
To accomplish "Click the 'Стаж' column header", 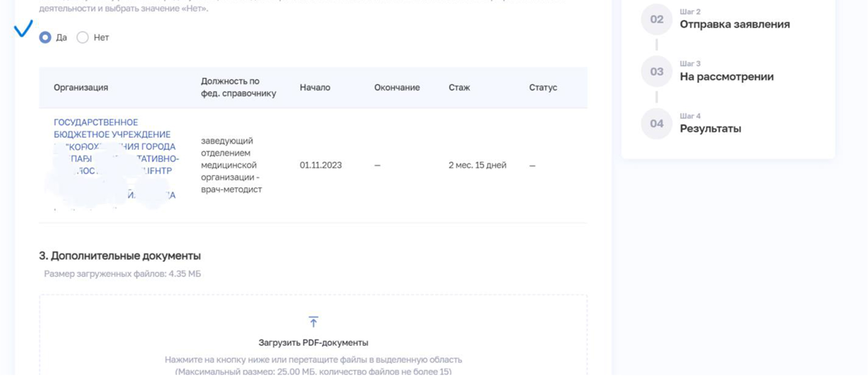I will 459,87.
